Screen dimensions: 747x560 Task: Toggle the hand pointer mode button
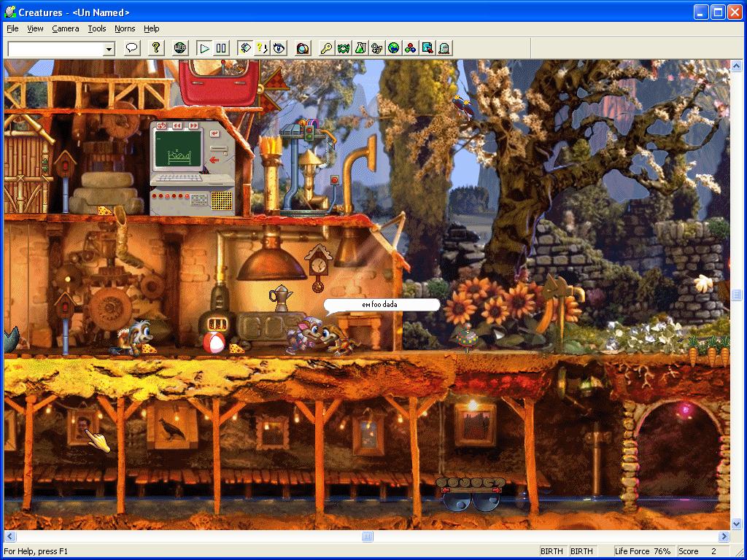(x=245, y=48)
